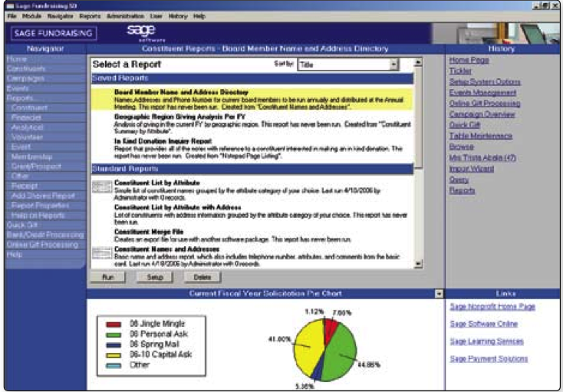Image resolution: width=563 pixels, height=392 pixels.
Task: Open Events in Navigator
Action: tap(45, 88)
